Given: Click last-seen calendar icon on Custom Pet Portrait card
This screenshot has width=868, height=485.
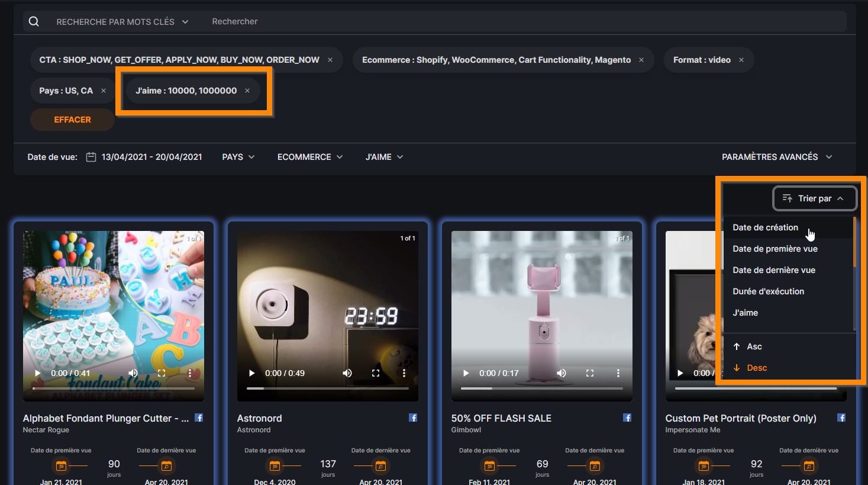Looking at the screenshot, I should [x=809, y=466].
